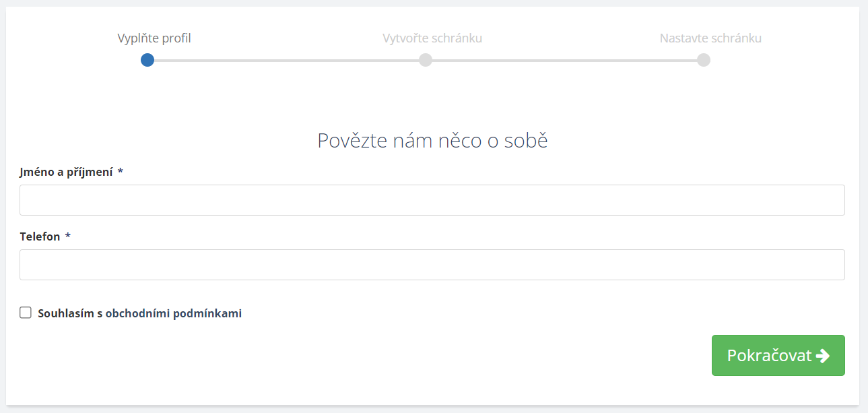Click the progress line between steps two and three

pyautogui.click(x=564, y=60)
